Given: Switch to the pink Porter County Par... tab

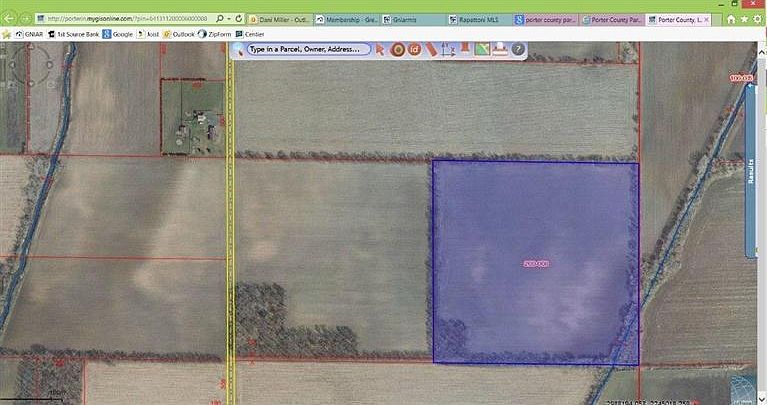Looking at the screenshot, I should 612,20.
